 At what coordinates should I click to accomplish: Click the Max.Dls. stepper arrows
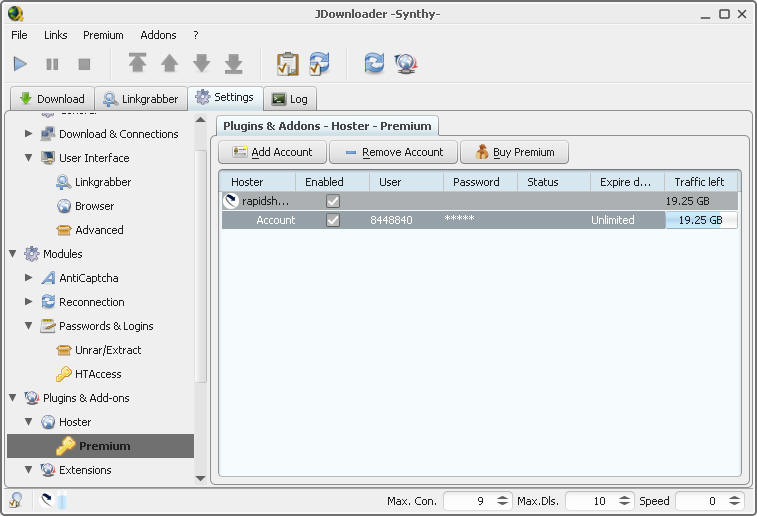(624, 501)
